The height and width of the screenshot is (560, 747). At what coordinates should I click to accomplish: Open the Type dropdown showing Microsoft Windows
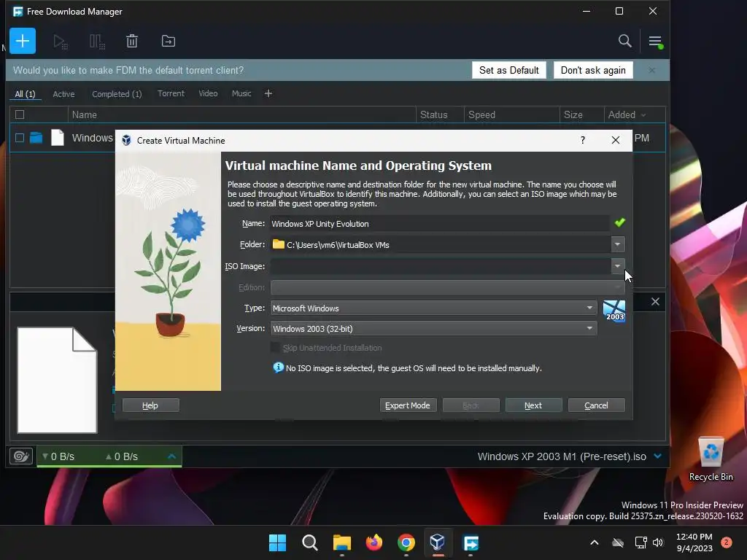tap(433, 308)
